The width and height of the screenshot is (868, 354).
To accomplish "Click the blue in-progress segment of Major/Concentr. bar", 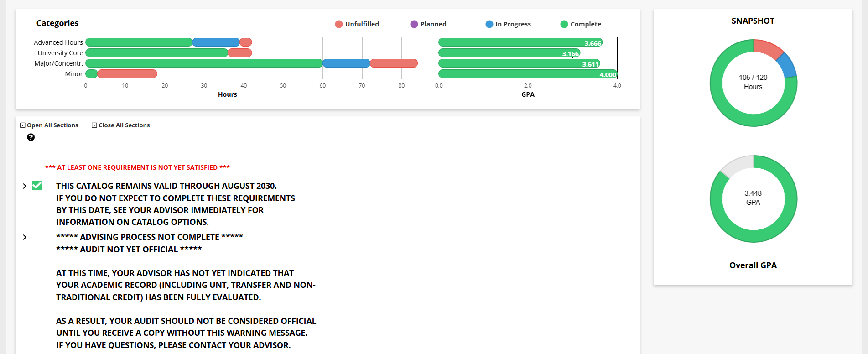I will [346, 63].
